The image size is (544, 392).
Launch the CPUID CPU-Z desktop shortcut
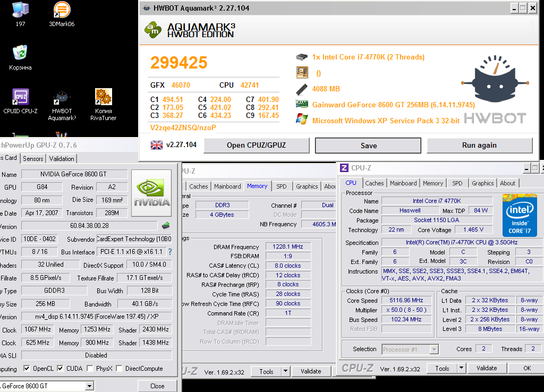(x=20, y=101)
